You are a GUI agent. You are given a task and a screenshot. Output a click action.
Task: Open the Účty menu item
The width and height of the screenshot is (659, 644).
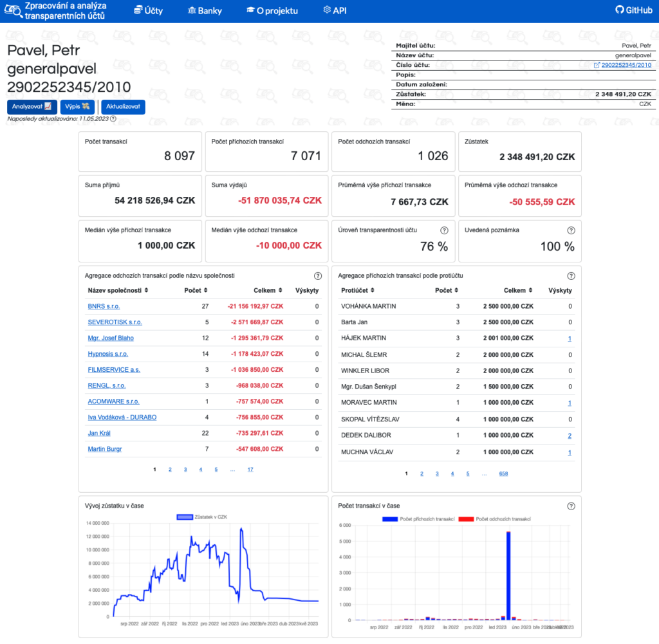[x=149, y=10]
